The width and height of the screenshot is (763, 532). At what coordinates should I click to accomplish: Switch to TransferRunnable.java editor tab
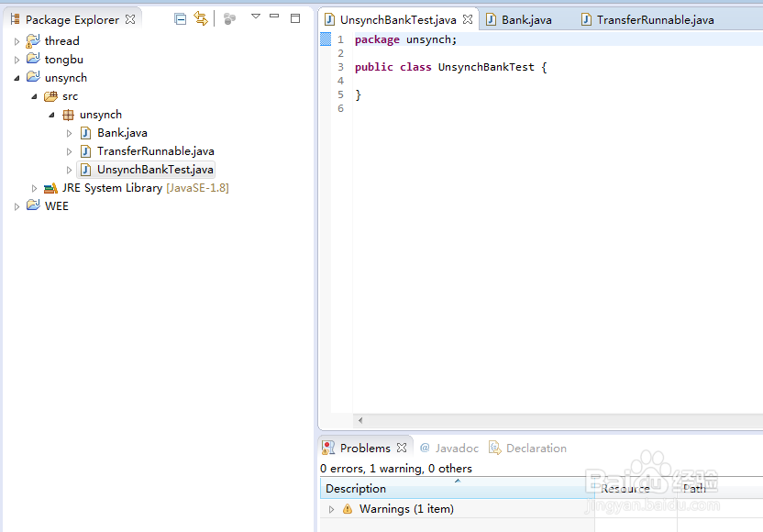coord(656,20)
